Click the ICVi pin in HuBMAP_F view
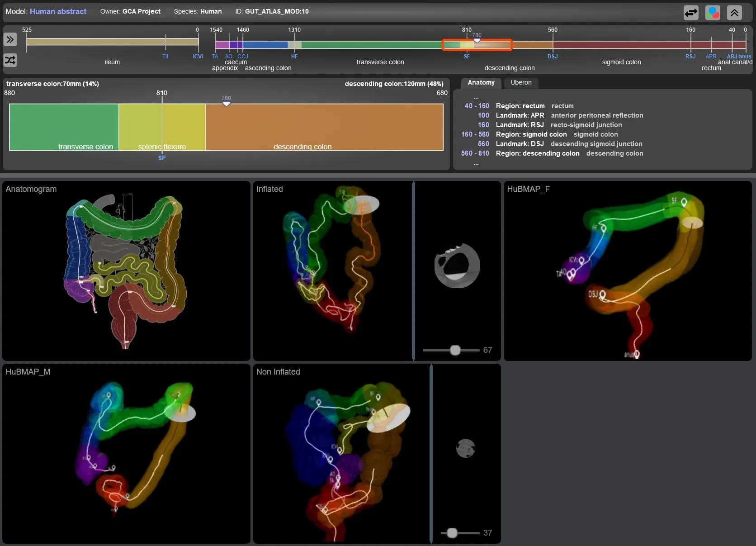This screenshot has width=756, height=546. (x=581, y=261)
